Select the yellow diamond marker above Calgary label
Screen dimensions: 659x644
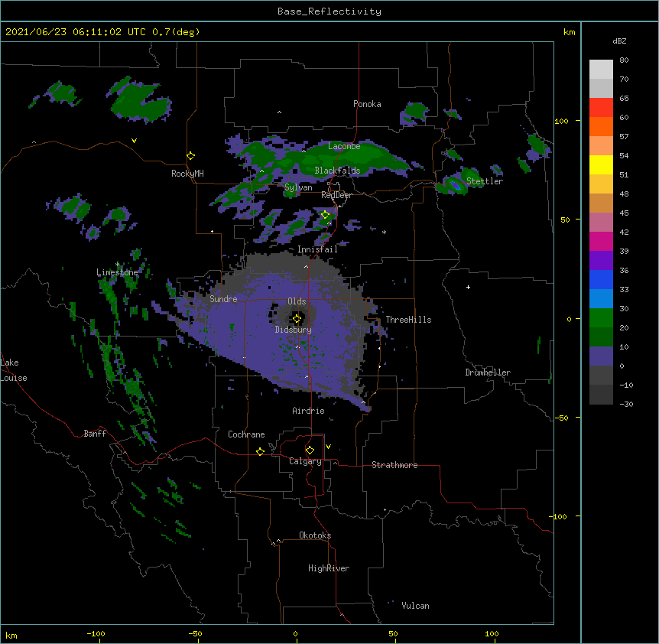[310, 450]
